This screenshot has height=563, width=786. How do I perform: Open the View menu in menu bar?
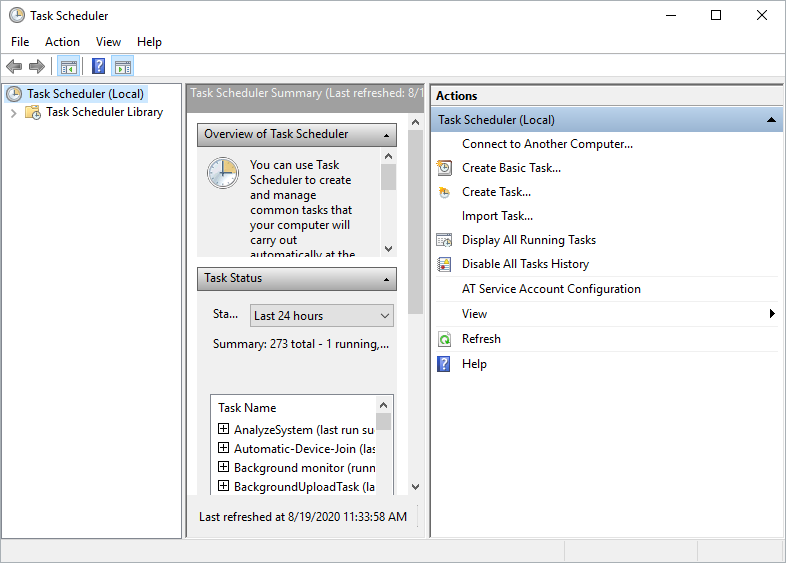click(108, 42)
